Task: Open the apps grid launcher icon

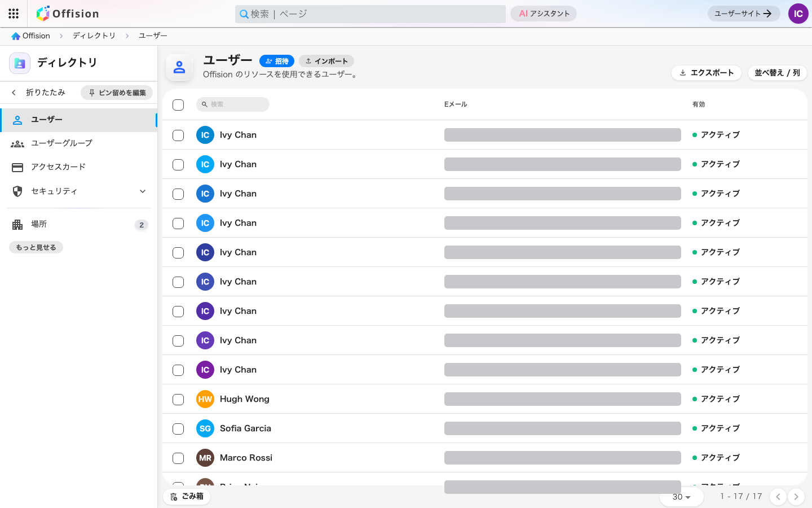Action: pos(14,14)
